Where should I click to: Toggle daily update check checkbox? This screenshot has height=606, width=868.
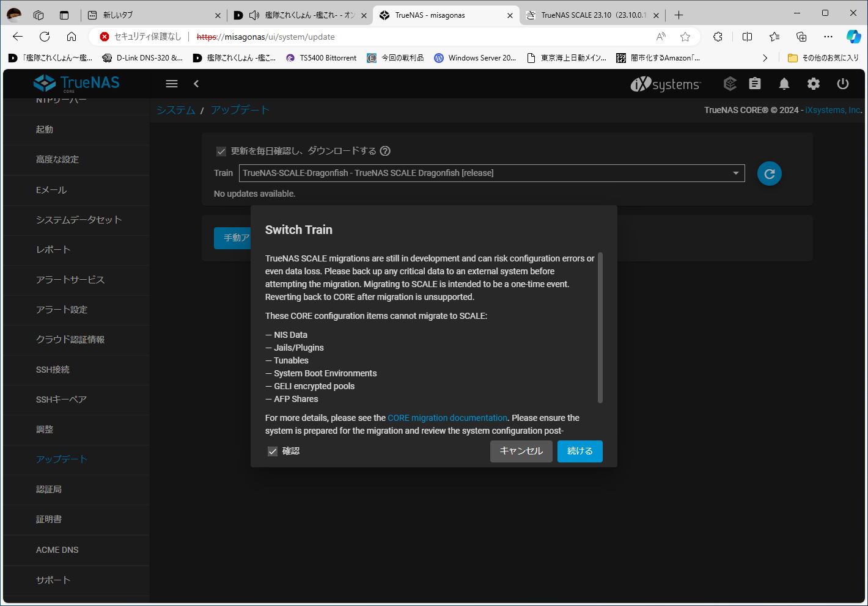coord(221,151)
